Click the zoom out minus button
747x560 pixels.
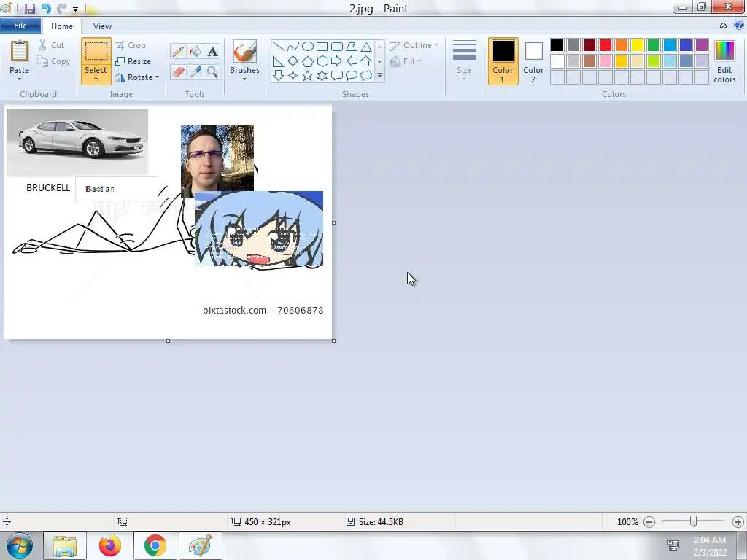coord(649,522)
